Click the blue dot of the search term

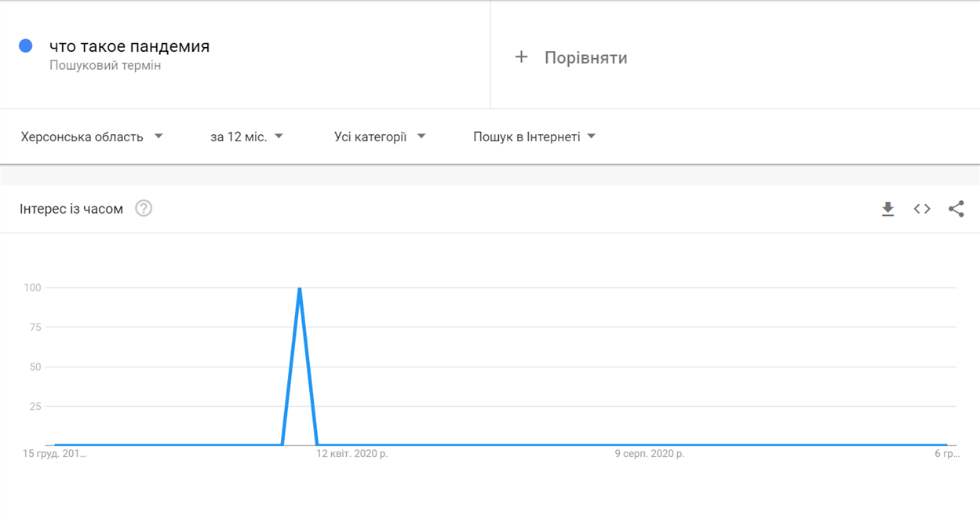pos(26,46)
